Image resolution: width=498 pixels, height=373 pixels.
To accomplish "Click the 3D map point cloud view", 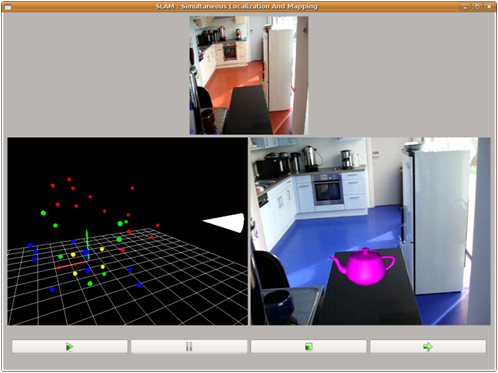I will click(128, 231).
